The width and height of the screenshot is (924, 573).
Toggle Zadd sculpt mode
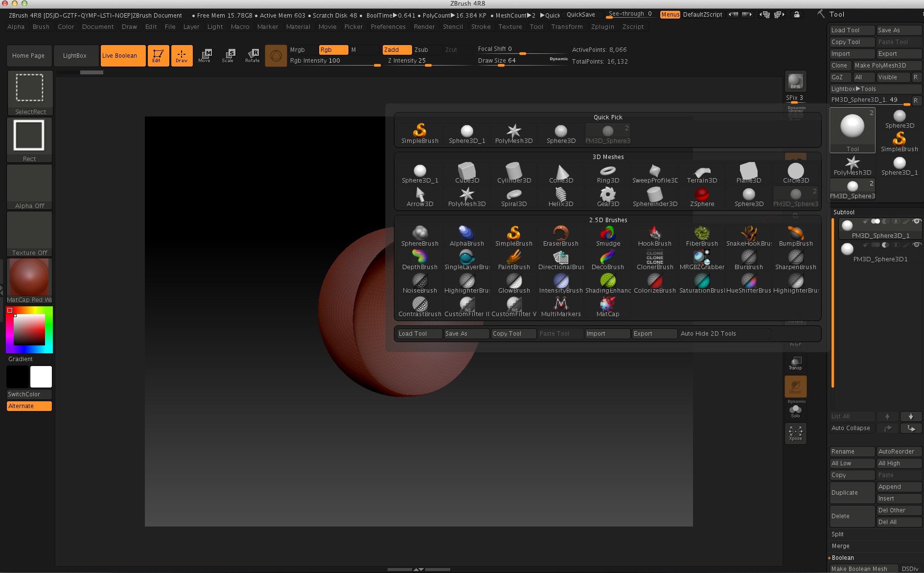tap(396, 49)
